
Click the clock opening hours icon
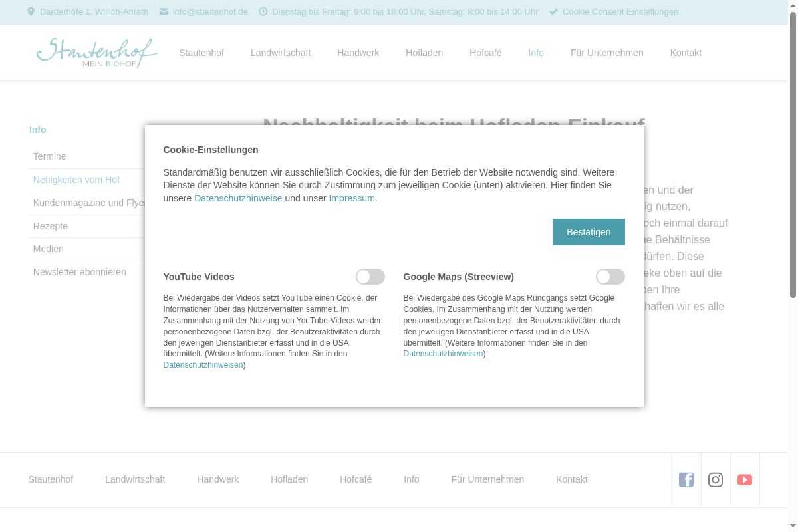[x=263, y=11]
